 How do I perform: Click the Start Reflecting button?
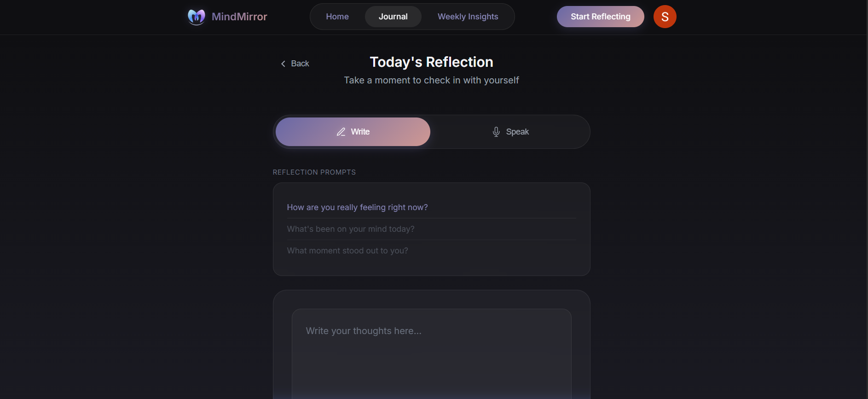click(600, 17)
